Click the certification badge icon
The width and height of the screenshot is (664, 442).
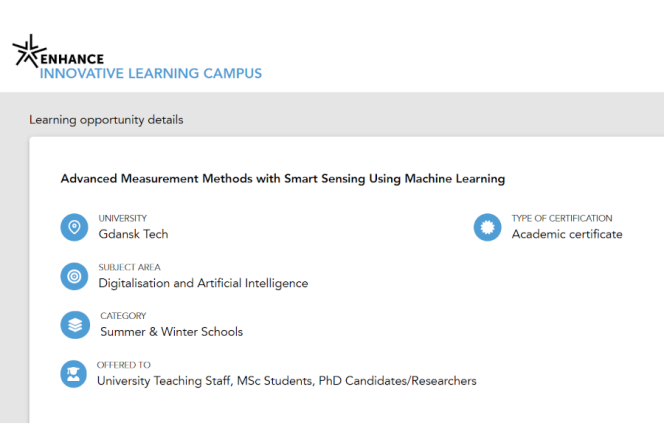487,227
